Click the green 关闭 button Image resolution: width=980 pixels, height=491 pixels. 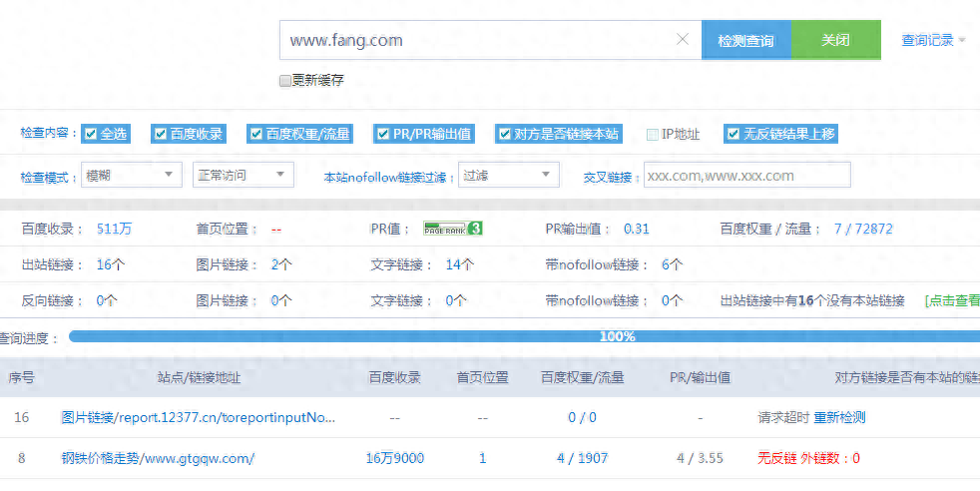835,41
